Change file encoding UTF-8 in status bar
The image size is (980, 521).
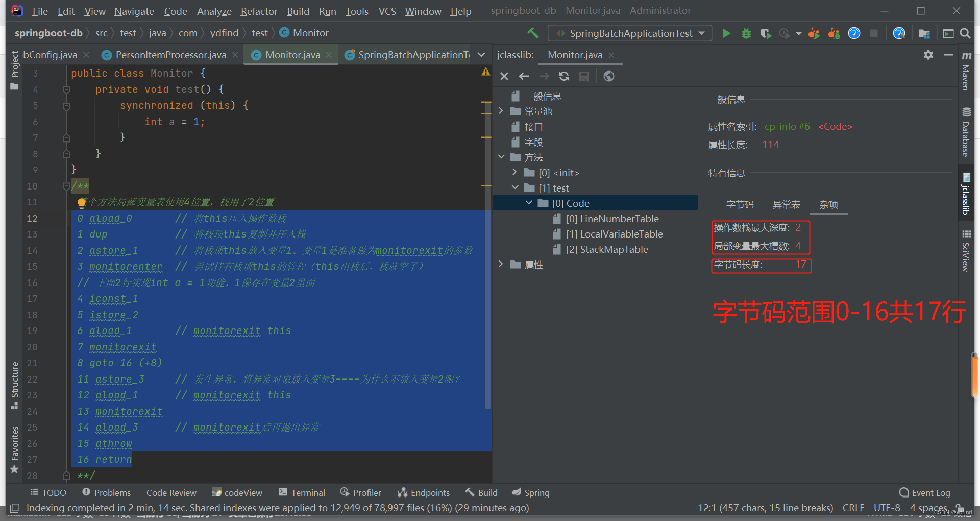(x=887, y=508)
